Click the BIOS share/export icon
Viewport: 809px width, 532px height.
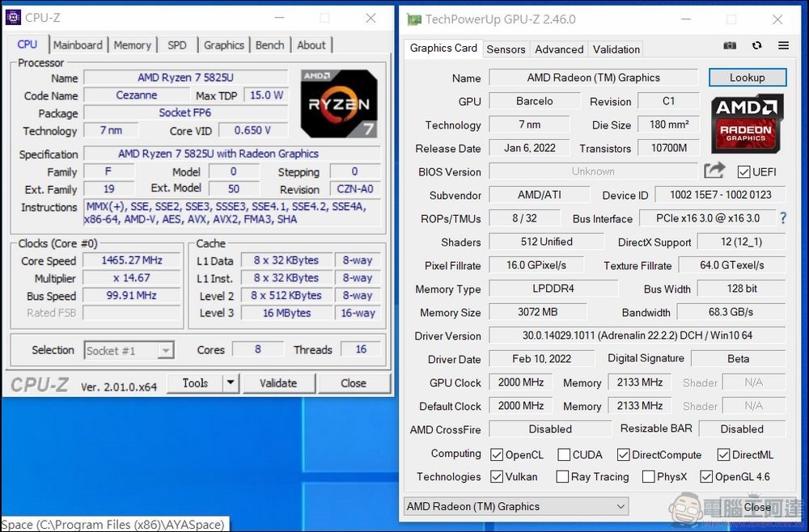click(x=714, y=171)
